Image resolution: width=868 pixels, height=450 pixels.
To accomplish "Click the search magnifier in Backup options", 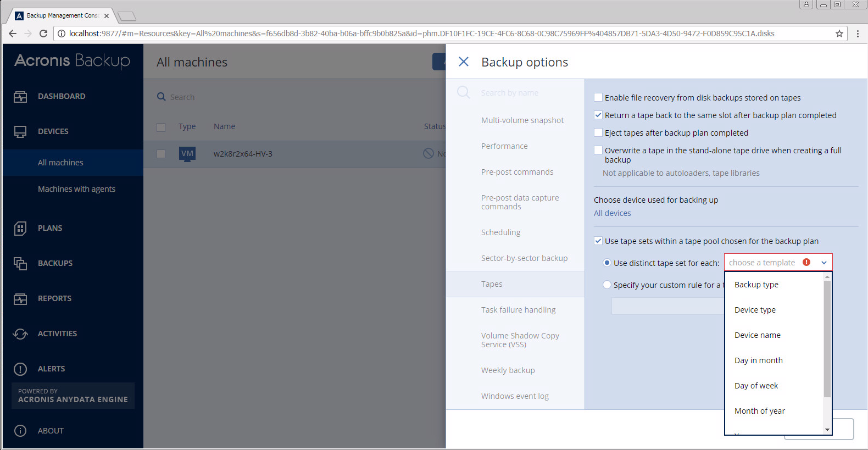I will (x=464, y=92).
